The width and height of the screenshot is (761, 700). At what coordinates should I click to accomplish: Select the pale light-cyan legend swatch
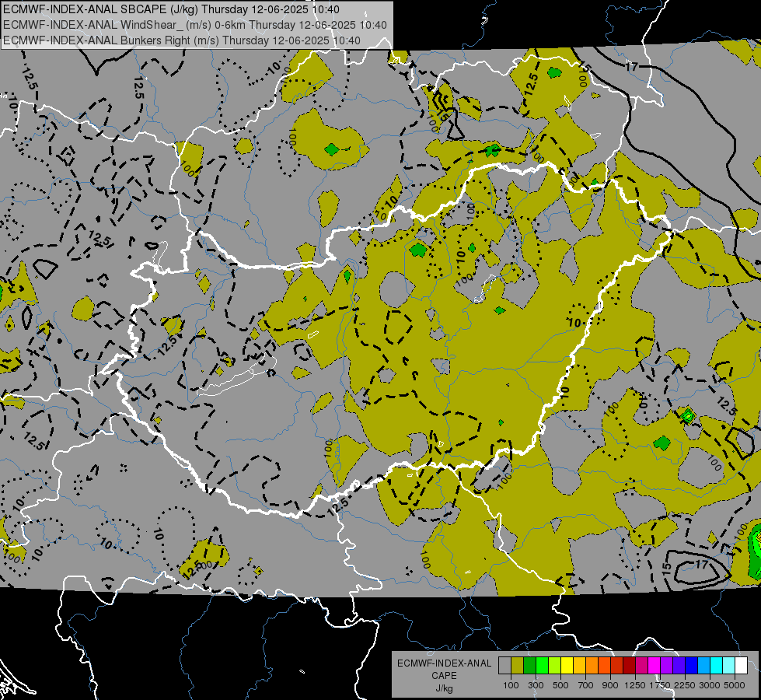tap(728, 665)
